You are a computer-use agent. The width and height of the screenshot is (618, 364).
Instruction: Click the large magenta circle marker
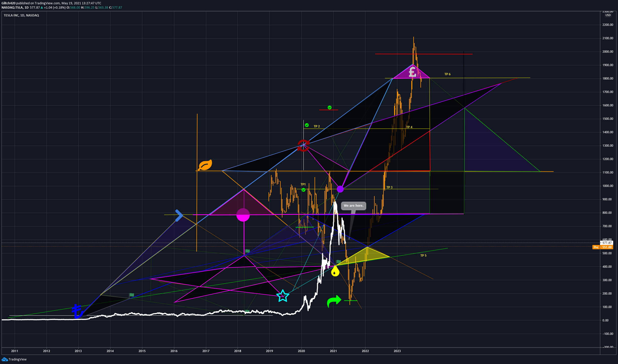point(243,215)
